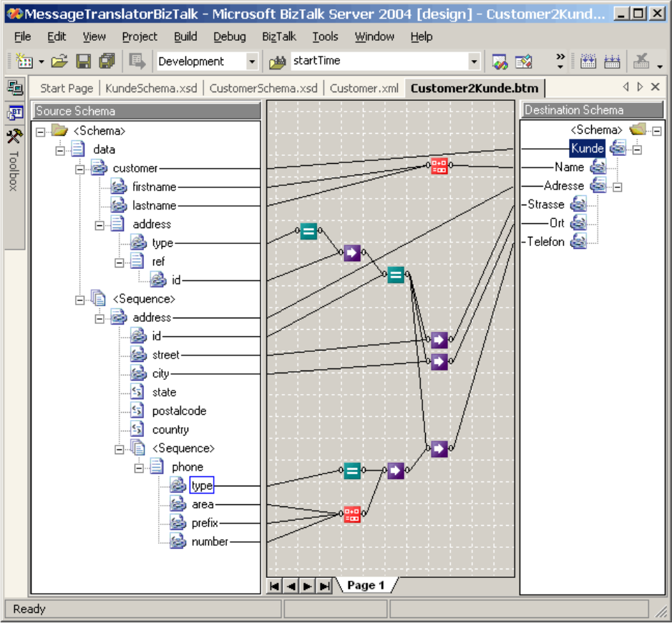
Task: Collapse the ref node in source tree
Action: (x=119, y=263)
